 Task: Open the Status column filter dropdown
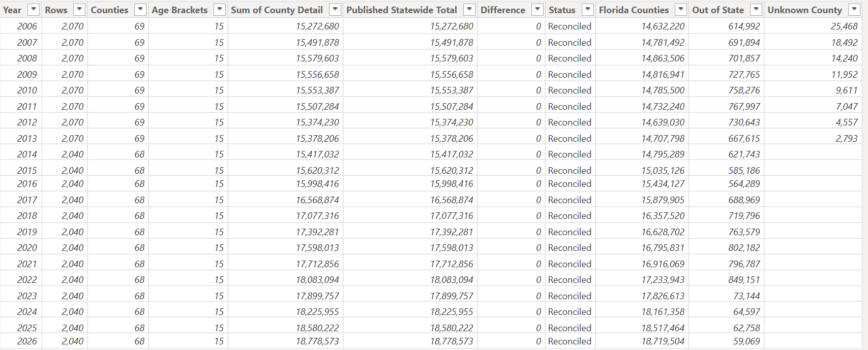pyautogui.click(x=588, y=10)
